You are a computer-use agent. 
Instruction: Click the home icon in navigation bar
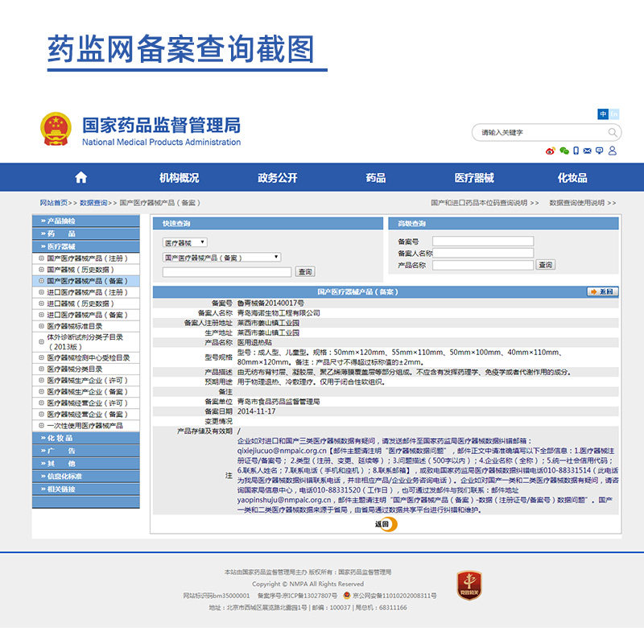click(x=81, y=177)
